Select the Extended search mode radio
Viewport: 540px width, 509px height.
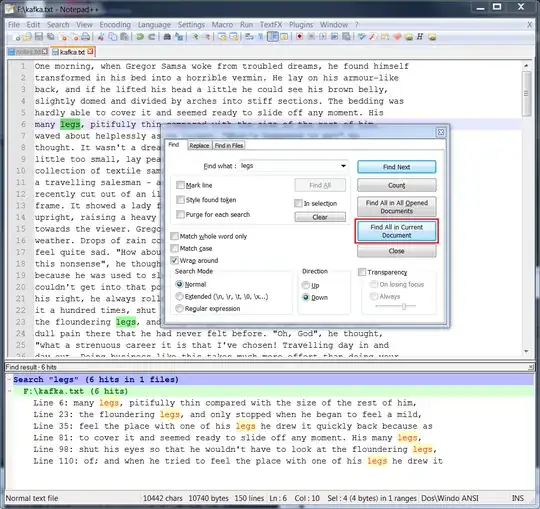click(179, 297)
